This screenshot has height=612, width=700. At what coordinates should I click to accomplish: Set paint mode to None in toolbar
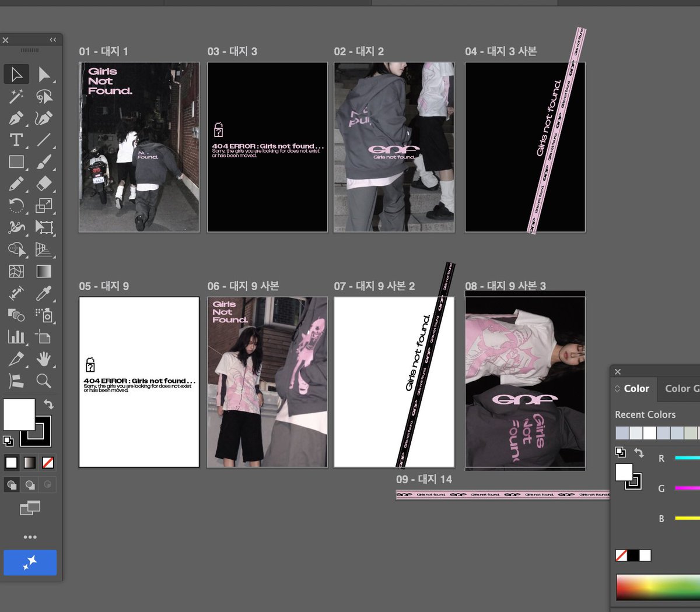48,463
